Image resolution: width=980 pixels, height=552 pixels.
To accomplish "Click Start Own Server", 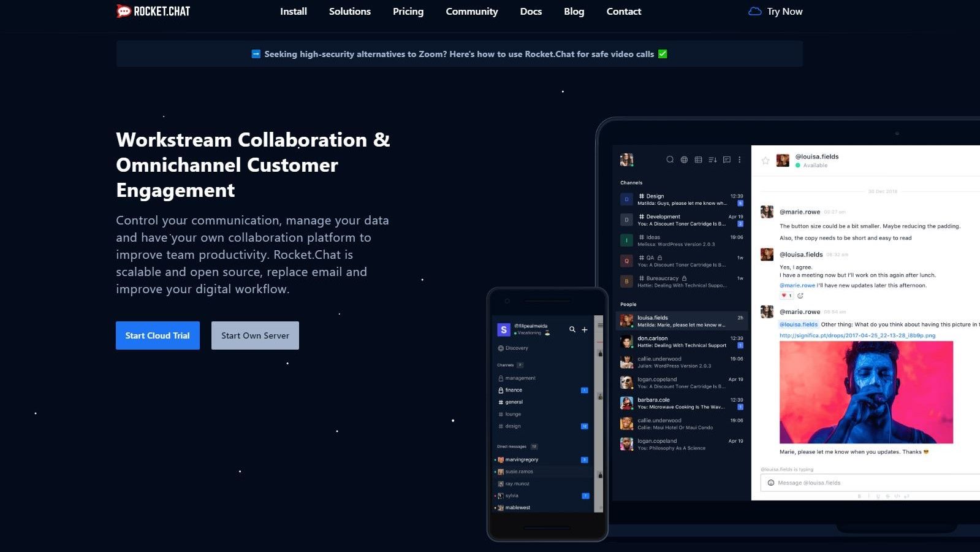I will click(255, 335).
